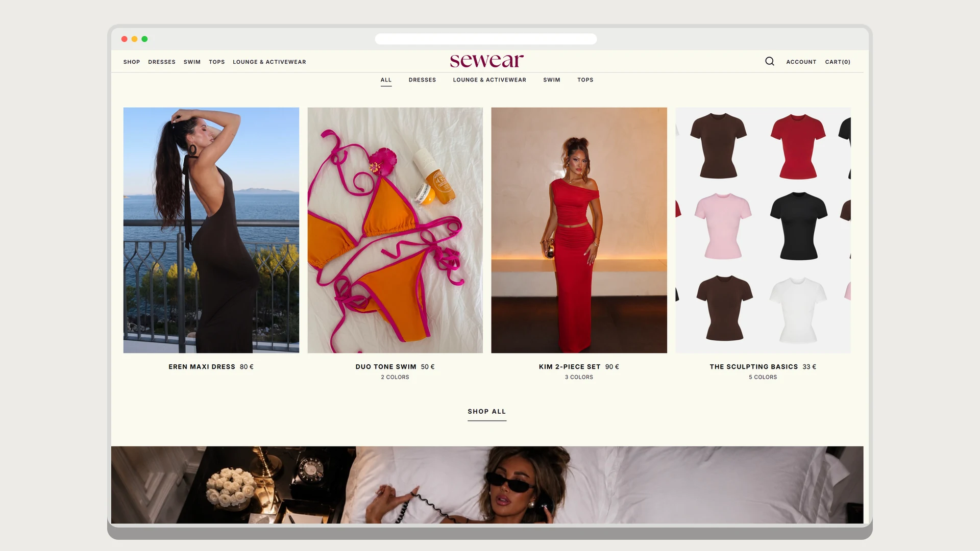View CART(0)
Screen dimensions: 980x551
[838, 62]
